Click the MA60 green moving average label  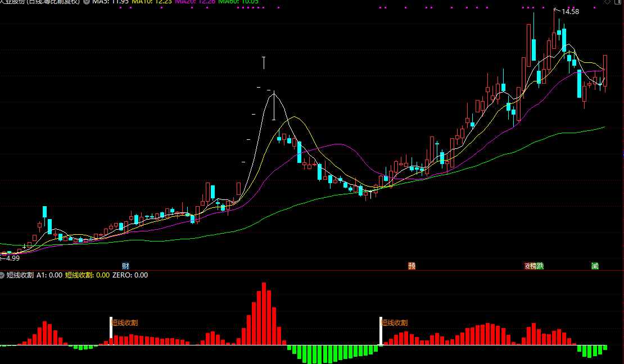click(x=238, y=2)
